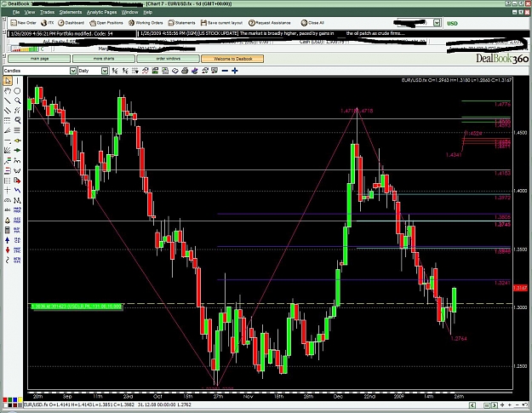This screenshot has height=413, width=532.
Task: Switch to the order windows tab
Action: (168, 59)
